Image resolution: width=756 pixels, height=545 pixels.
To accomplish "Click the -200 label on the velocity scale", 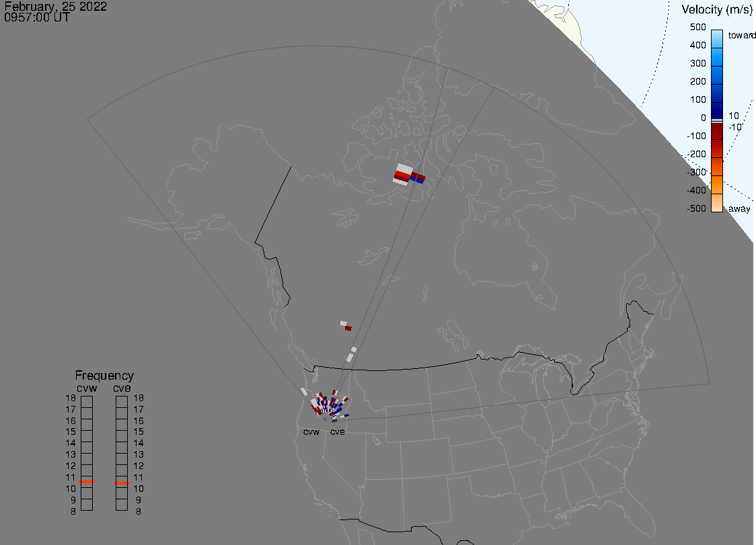I will coord(696,154).
